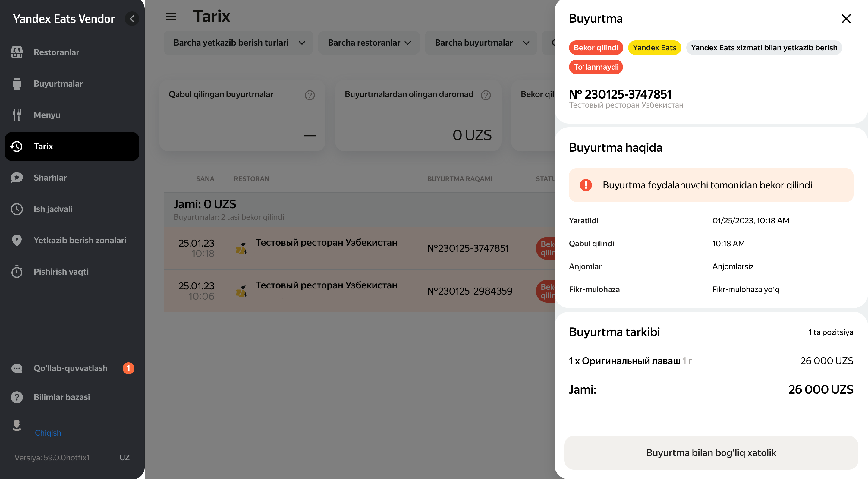The image size is (868, 479).
Task: Open Yetkazib berish zonalari section
Action: (x=72, y=240)
